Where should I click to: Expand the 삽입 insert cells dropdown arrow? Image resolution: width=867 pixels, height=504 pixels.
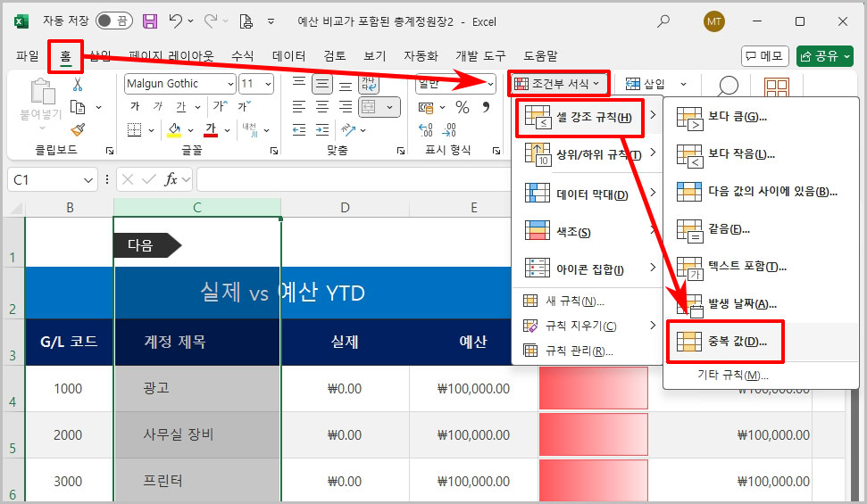point(683,84)
